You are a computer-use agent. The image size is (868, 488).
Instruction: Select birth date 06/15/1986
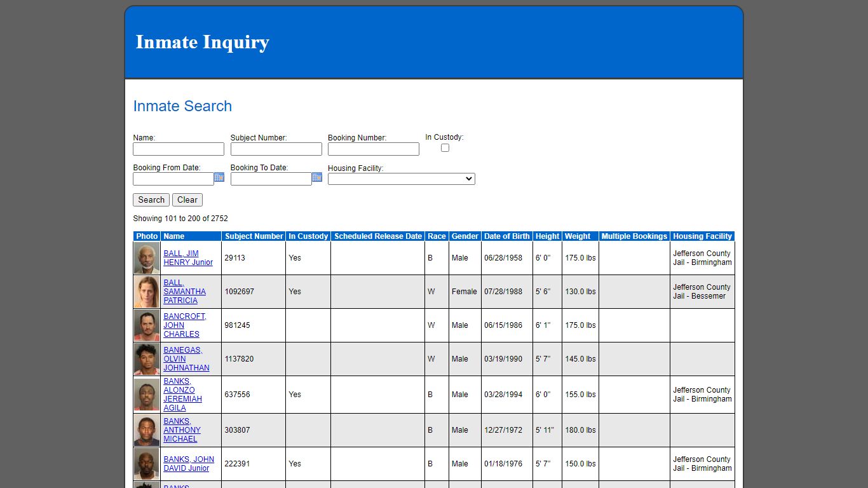(x=503, y=325)
